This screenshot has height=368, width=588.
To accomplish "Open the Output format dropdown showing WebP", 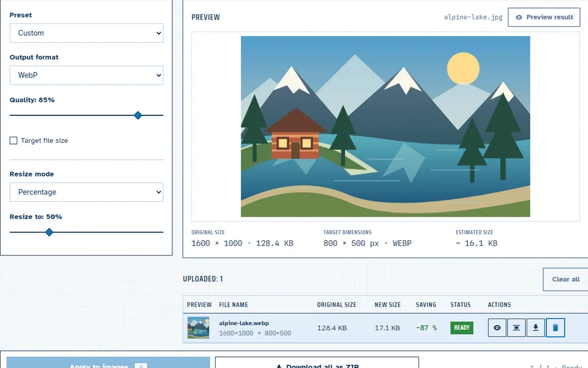I will click(86, 75).
